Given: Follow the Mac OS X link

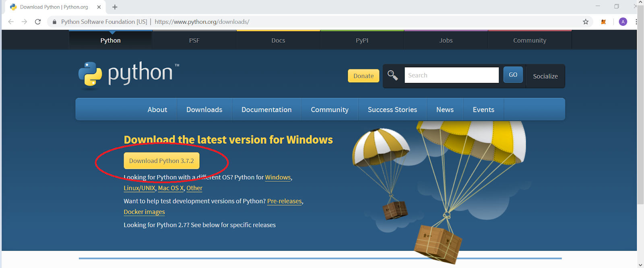Looking at the screenshot, I should 171,188.
